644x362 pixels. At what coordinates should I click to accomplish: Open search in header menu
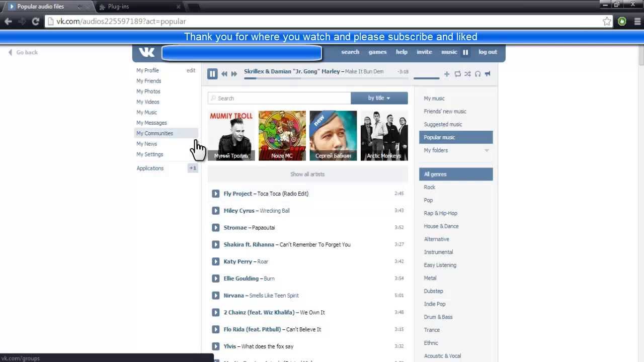click(350, 52)
